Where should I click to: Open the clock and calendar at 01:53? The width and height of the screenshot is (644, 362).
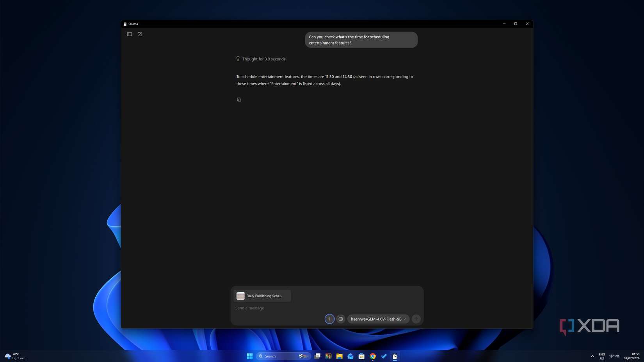point(632,356)
